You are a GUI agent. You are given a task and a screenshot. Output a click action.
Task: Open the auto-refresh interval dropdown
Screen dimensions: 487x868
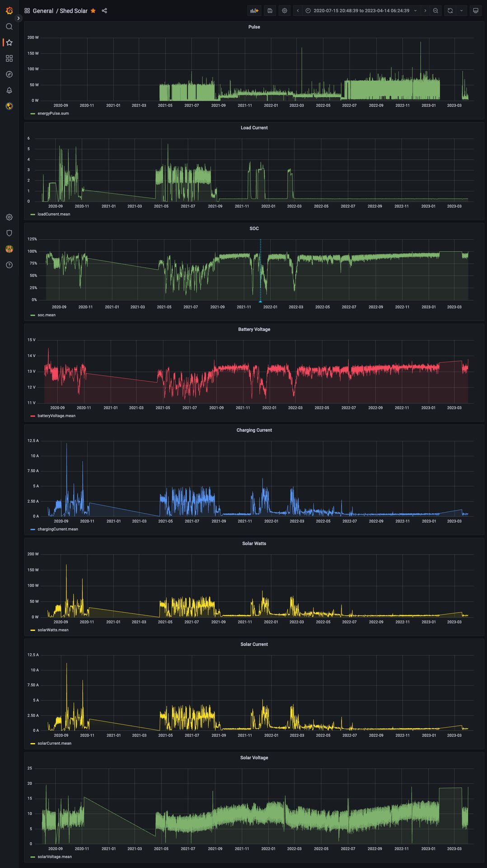(461, 11)
